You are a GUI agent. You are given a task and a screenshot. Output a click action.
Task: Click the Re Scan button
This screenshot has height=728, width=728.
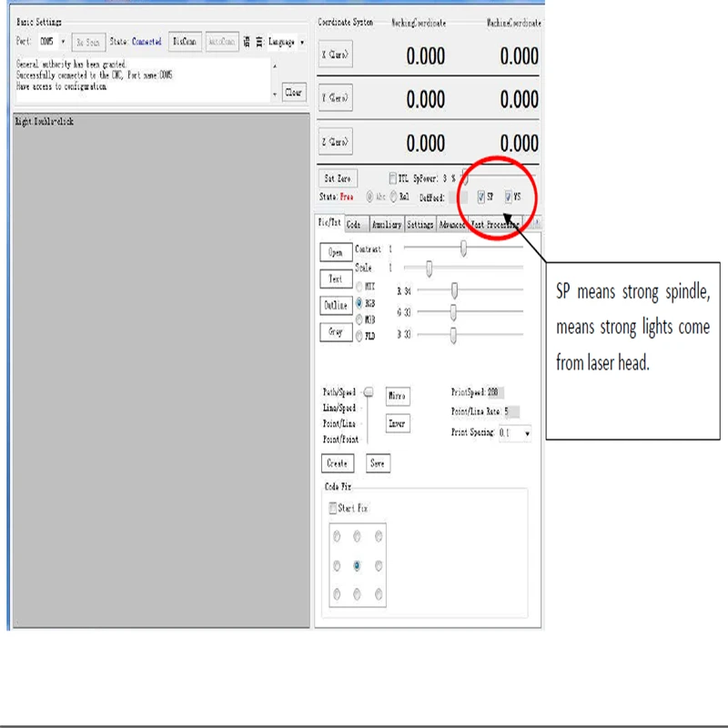pos(88,42)
